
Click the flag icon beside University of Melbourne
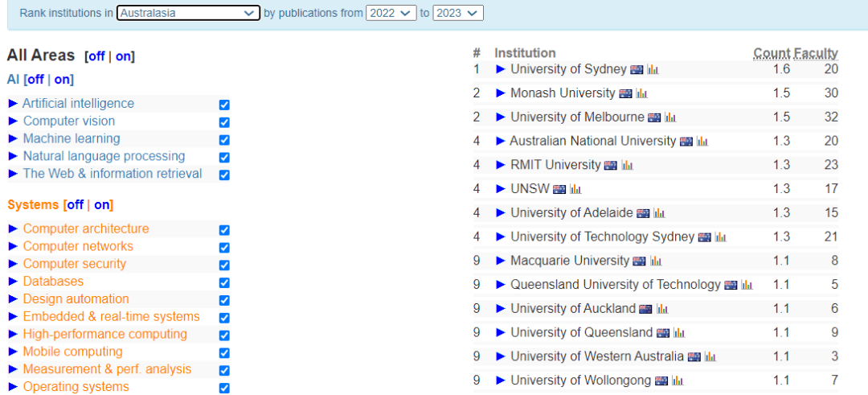[x=654, y=117]
